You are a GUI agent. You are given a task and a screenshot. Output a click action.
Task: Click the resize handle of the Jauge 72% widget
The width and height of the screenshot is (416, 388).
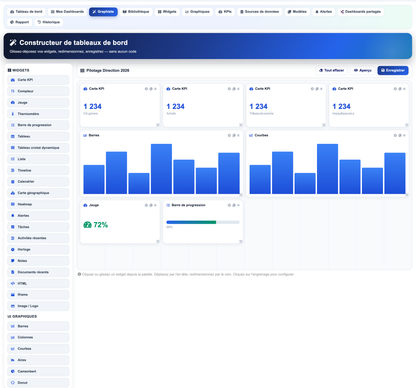click(158, 241)
